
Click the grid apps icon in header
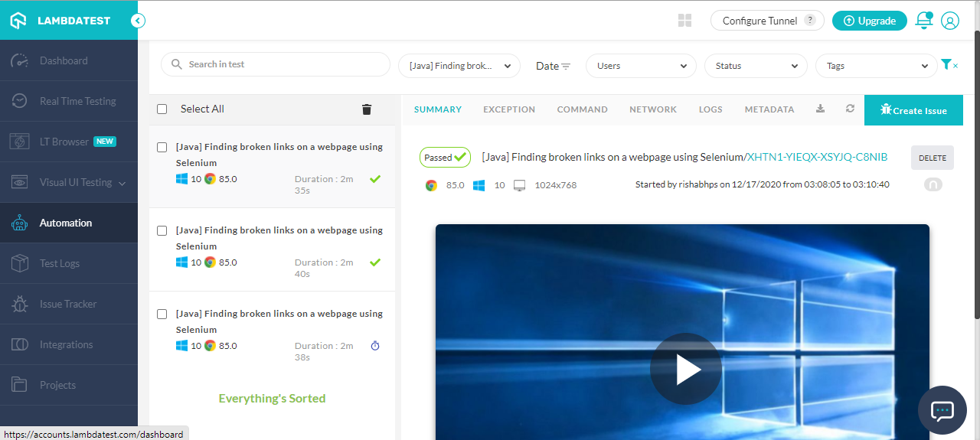coord(685,21)
